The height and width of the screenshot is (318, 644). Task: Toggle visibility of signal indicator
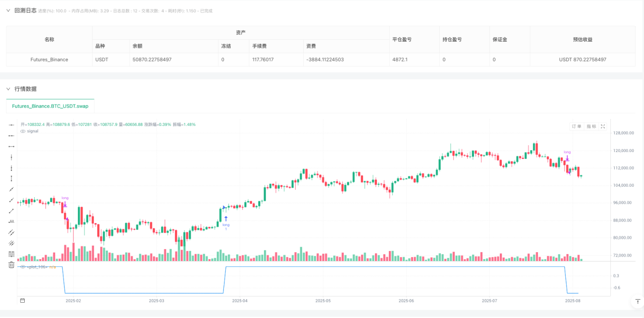pos(23,131)
